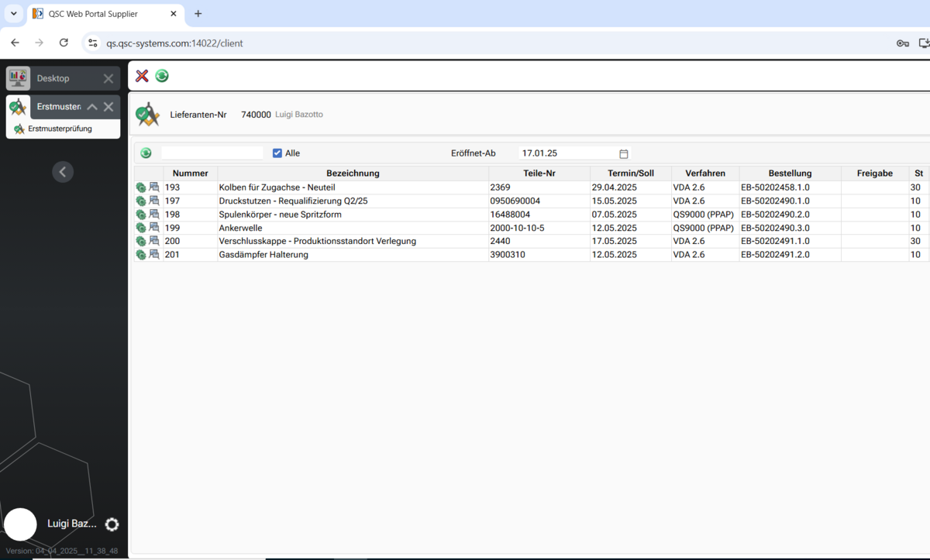Click the supplier number 740000

(257, 114)
